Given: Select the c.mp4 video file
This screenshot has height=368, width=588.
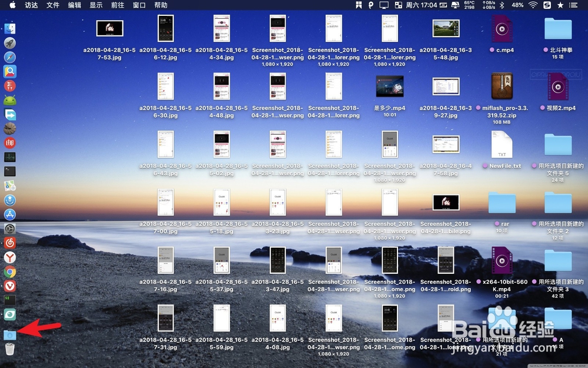Looking at the screenshot, I should (x=502, y=28).
